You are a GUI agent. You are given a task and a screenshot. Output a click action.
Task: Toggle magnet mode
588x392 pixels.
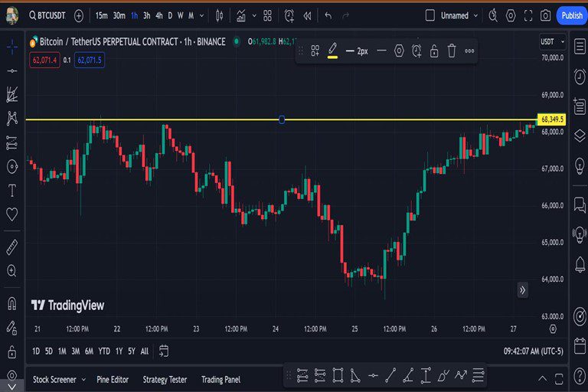click(12, 303)
